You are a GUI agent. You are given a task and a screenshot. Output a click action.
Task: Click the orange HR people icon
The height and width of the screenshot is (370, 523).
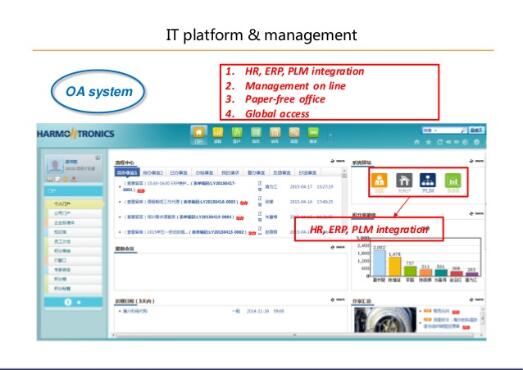379,180
